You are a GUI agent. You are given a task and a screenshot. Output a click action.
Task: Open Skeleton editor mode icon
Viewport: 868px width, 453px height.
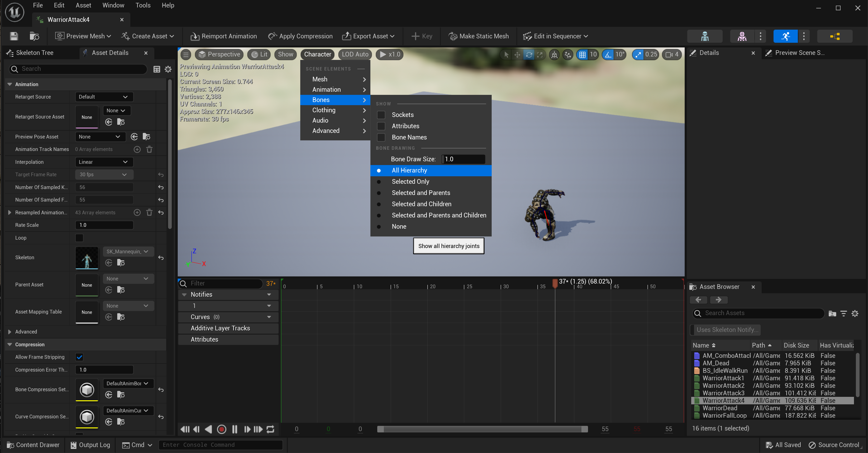pyautogui.click(x=705, y=36)
